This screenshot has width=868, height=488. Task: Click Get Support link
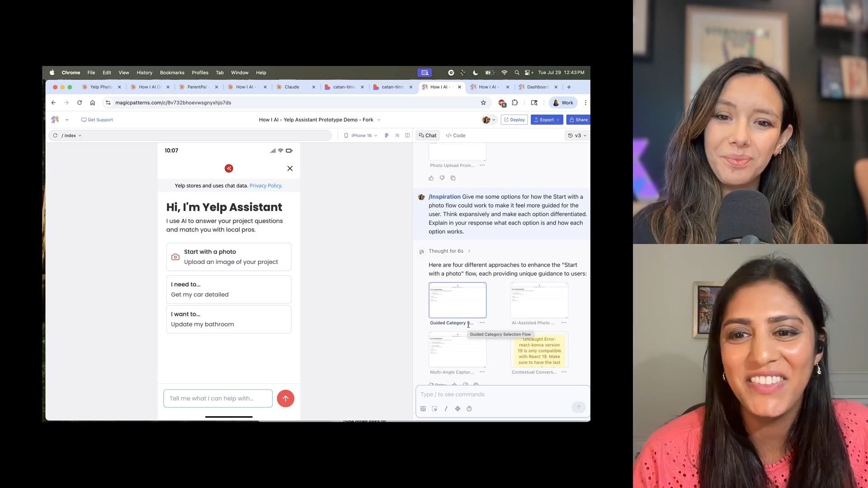click(97, 120)
